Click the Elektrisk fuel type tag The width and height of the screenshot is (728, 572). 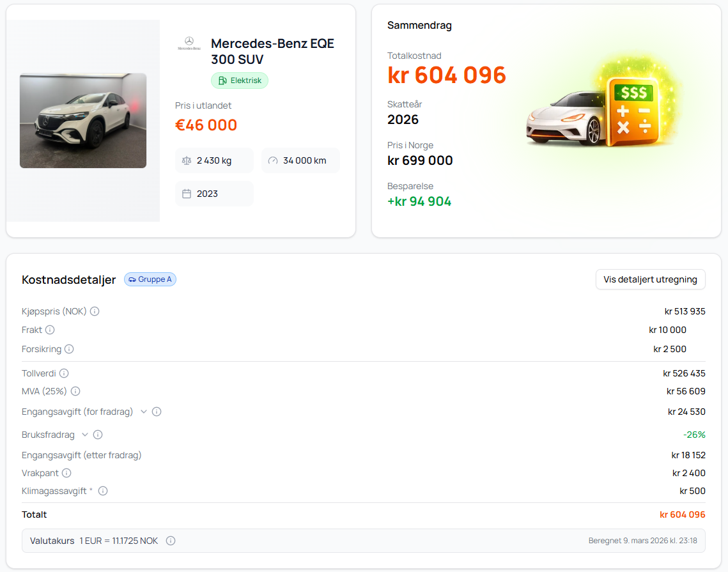click(240, 81)
